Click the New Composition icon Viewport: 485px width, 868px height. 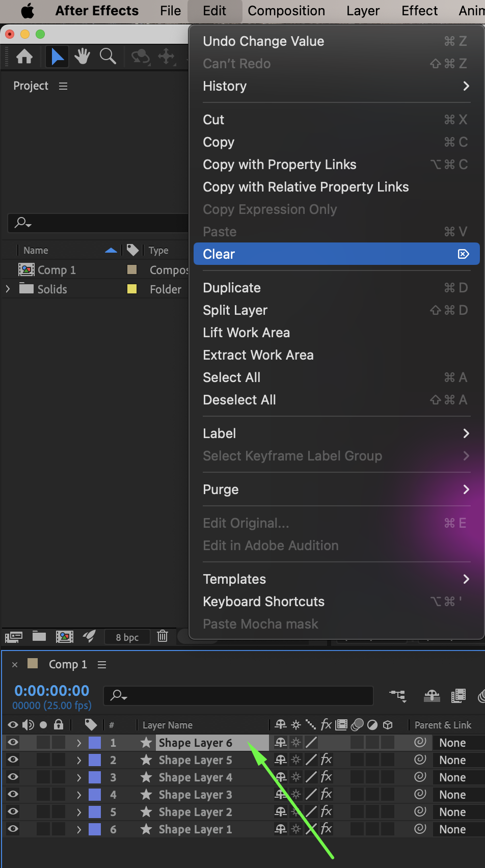point(64,636)
